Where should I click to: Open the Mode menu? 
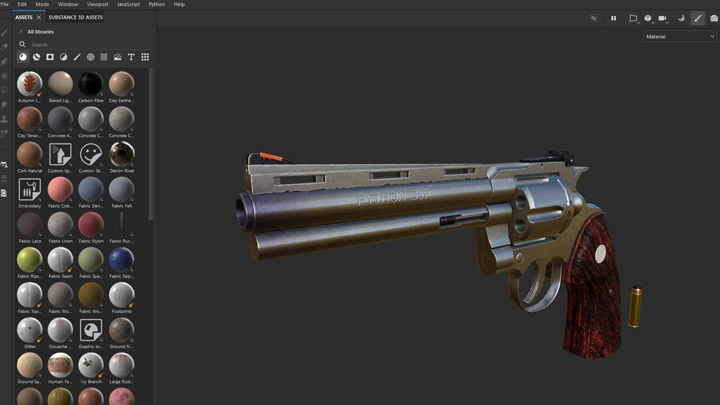pos(42,4)
